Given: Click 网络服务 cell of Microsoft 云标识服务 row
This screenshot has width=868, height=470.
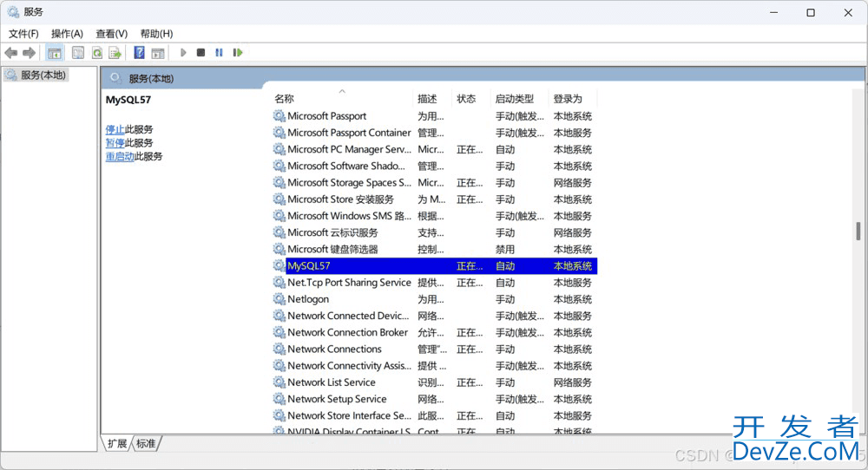Looking at the screenshot, I should pyautogui.click(x=572, y=232).
